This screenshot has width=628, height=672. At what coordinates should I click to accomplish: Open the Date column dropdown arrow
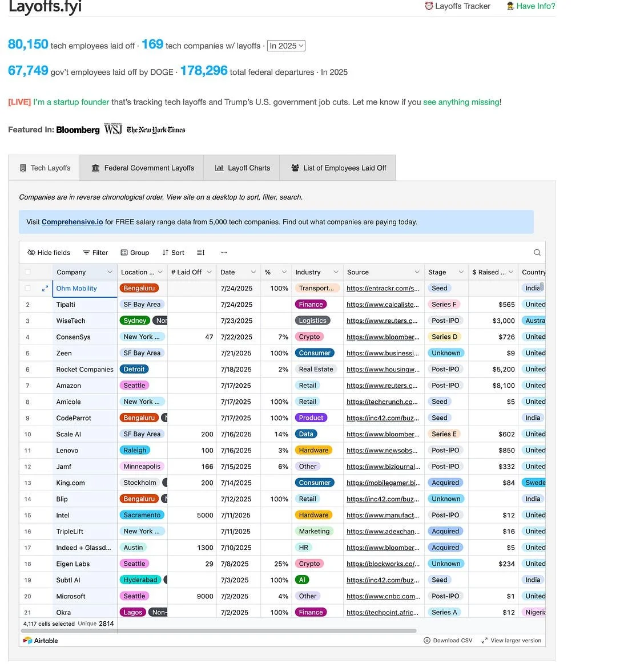(253, 272)
